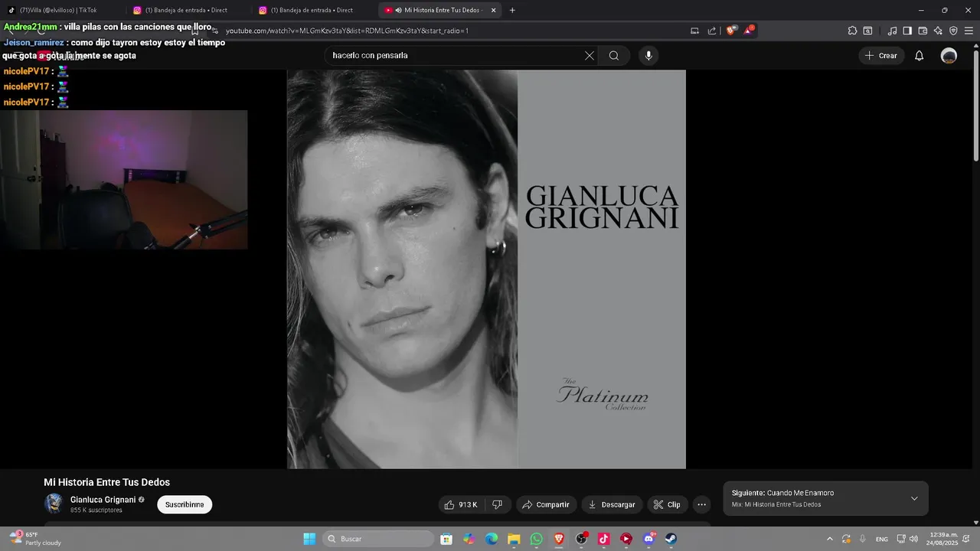The width and height of the screenshot is (980, 551).
Task: Open Brave playlist music note icon
Action: 892,31
